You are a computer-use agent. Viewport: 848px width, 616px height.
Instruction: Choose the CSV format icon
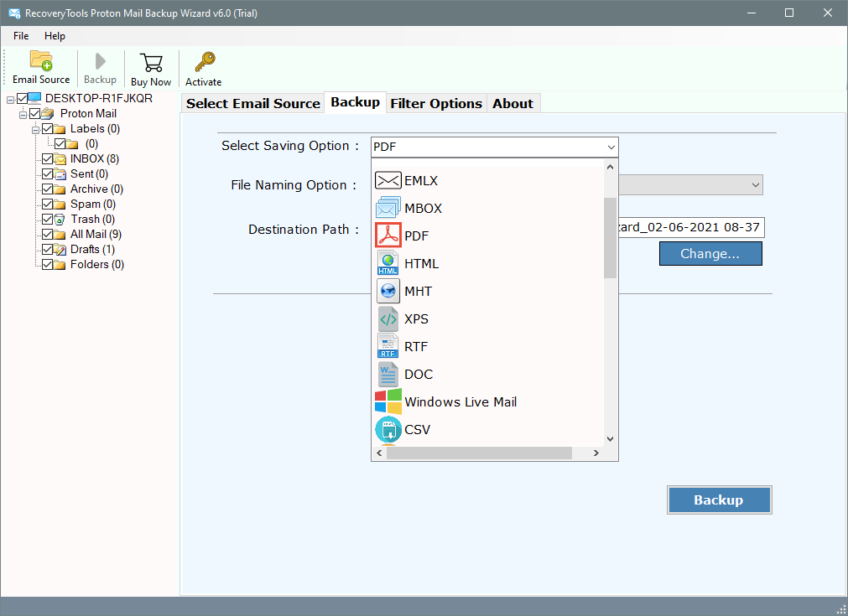point(388,429)
